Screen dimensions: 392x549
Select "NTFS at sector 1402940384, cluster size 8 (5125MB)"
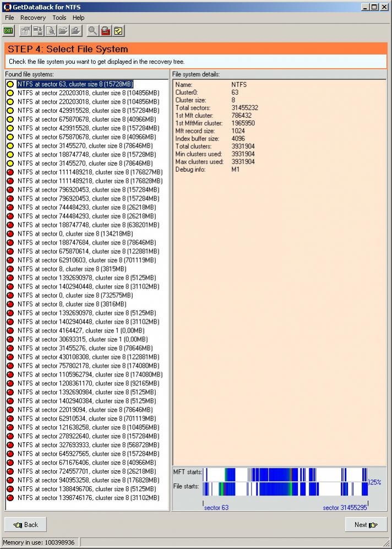click(87, 400)
